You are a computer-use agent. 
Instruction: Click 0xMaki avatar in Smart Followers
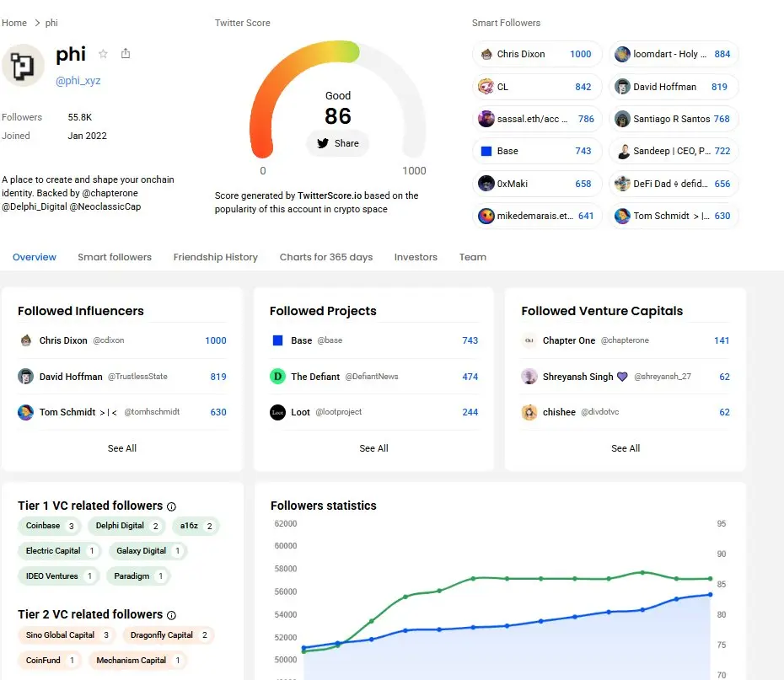tap(486, 184)
